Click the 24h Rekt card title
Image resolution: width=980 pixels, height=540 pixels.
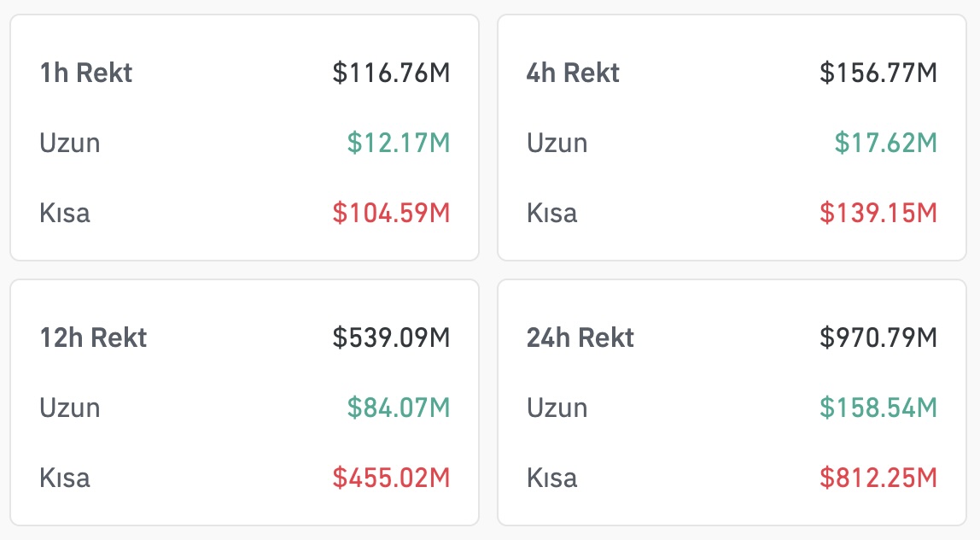point(580,337)
